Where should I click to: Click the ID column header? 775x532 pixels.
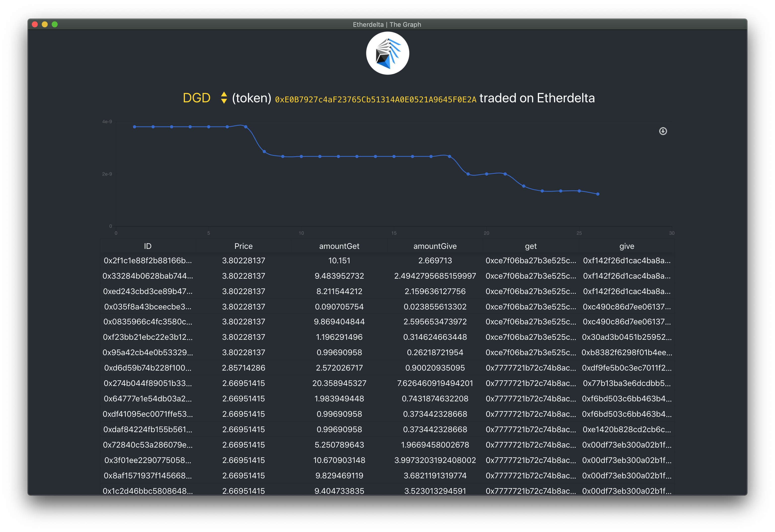pyautogui.click(x=148, y=246)
